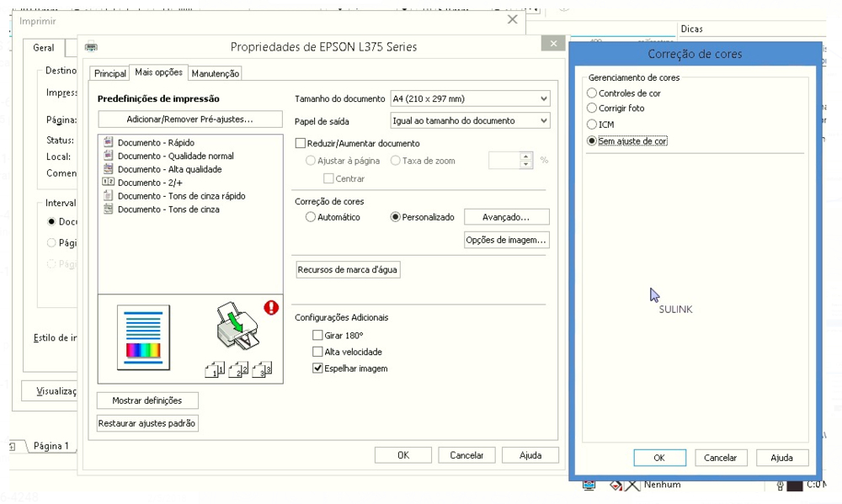Select the ICM radio option
The image size is (842, 504).
[592, 124]
